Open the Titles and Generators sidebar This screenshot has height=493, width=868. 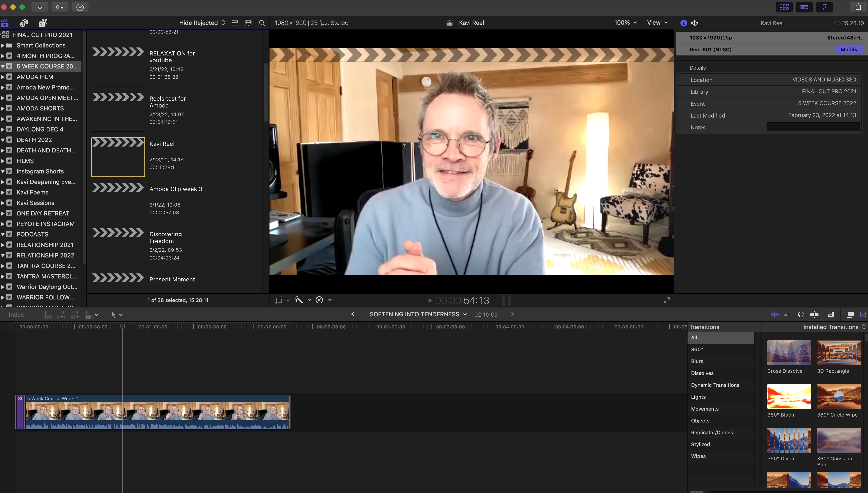pos(43,23)
